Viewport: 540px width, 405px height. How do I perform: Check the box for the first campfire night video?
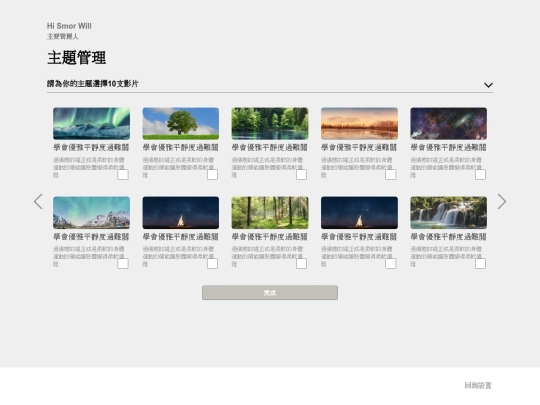pos(212,263)
